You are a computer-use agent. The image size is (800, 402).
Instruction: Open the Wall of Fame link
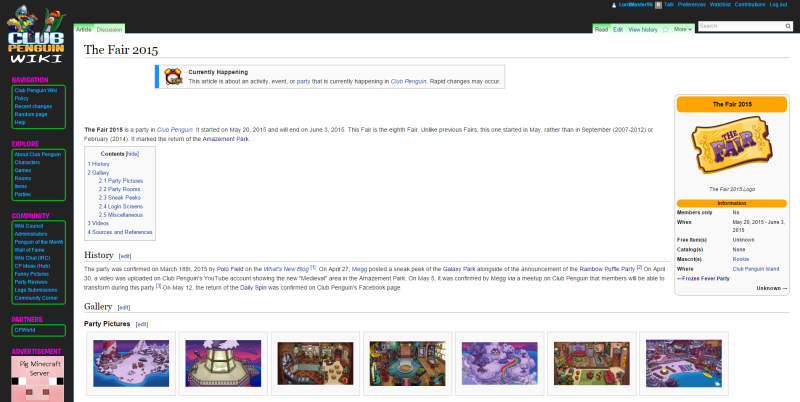(x=29, y=250)
